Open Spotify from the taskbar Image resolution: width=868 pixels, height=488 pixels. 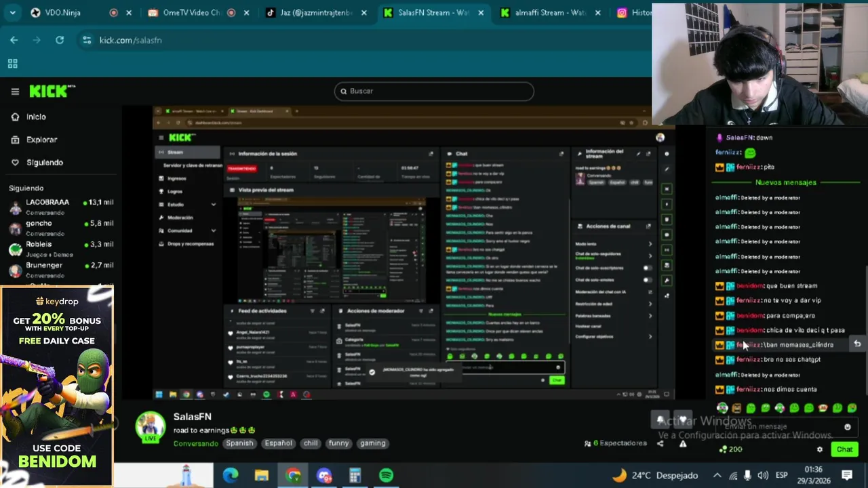click(x=386, y=476)
